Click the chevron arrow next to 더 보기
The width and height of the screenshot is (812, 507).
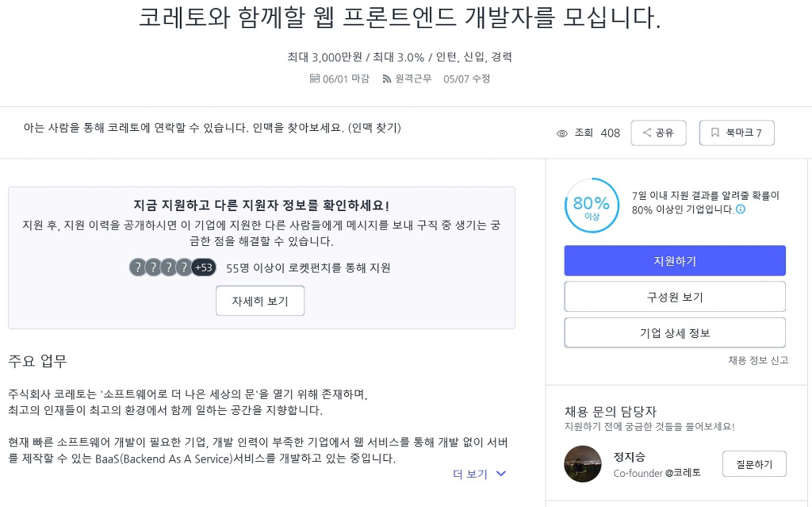501,474
